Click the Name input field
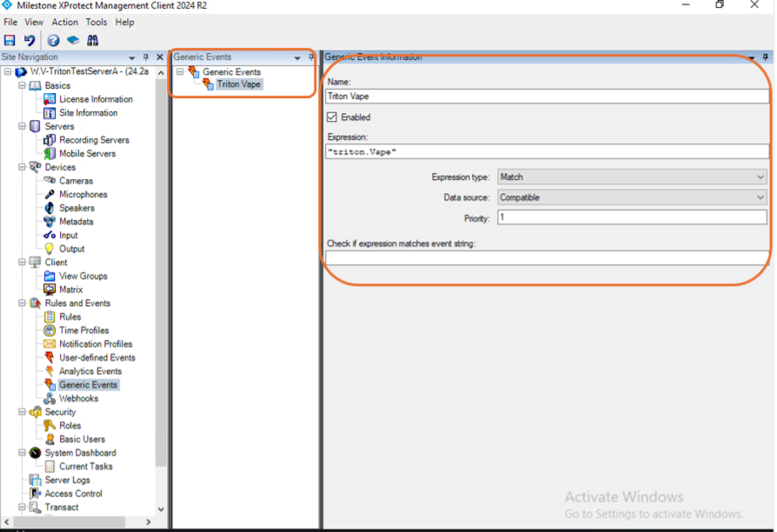The image size is (777, 532). (547, 96)
